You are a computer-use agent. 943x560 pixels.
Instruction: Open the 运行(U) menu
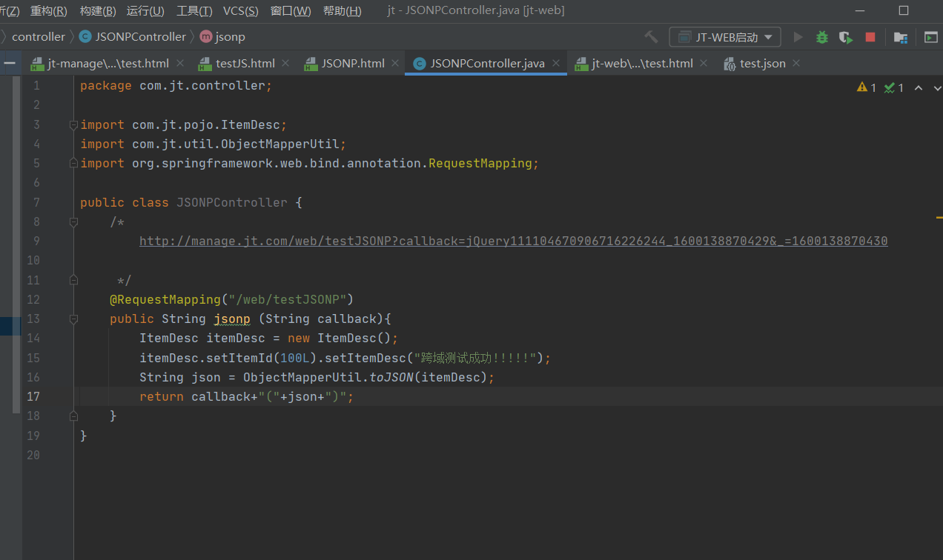click(x=146, y=10)
